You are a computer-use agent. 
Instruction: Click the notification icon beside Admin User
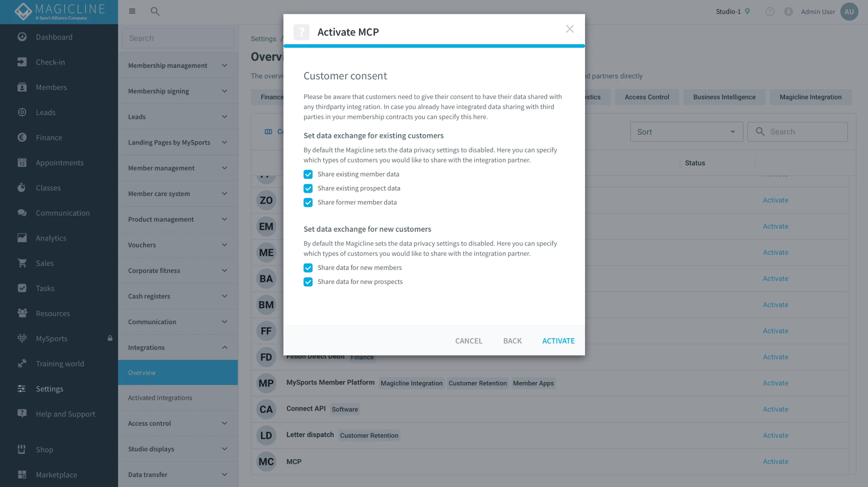pos(788,12)
